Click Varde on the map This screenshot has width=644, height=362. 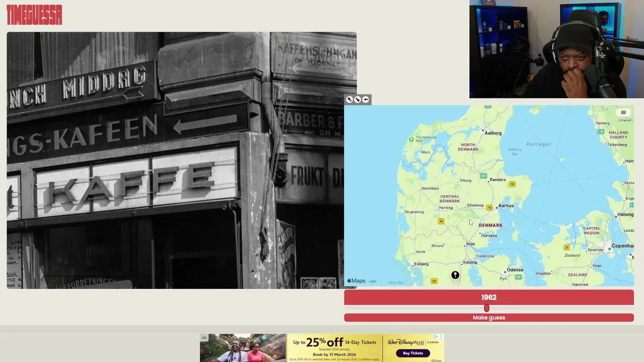[421, 252]
